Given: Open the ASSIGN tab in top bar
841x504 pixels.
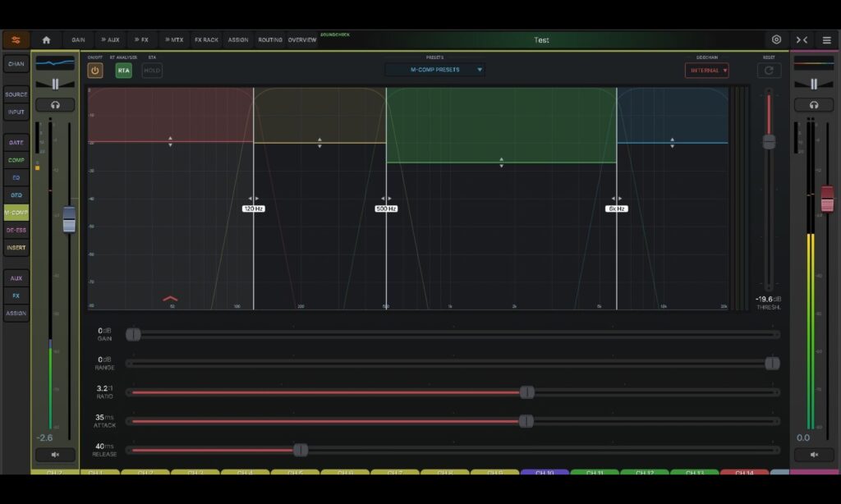Looking at the screenshot, I should 238,40.
